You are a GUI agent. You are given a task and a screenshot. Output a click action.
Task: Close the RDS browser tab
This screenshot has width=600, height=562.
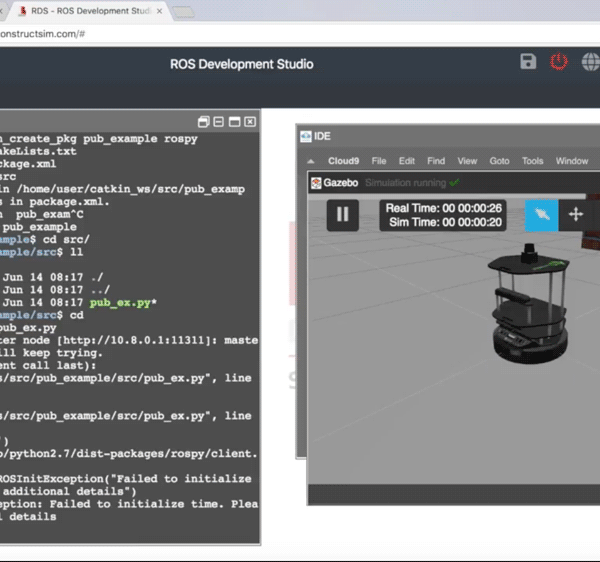tap(159, 11)
